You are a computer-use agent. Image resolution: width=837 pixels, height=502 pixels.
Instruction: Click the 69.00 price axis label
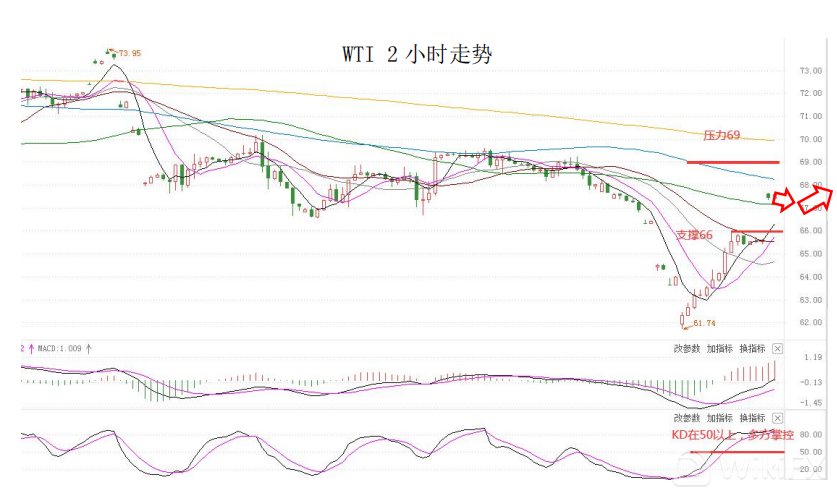tap(811, 162)
